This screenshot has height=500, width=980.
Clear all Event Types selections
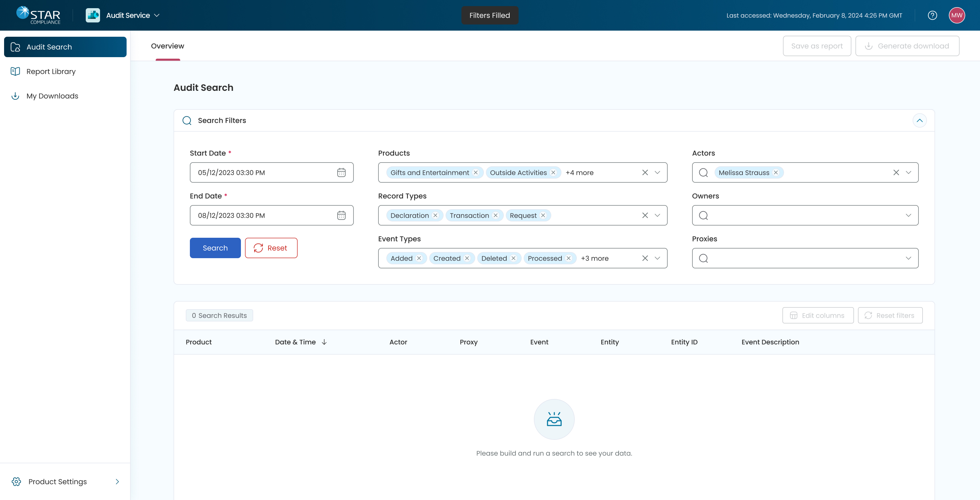(645, 258)
